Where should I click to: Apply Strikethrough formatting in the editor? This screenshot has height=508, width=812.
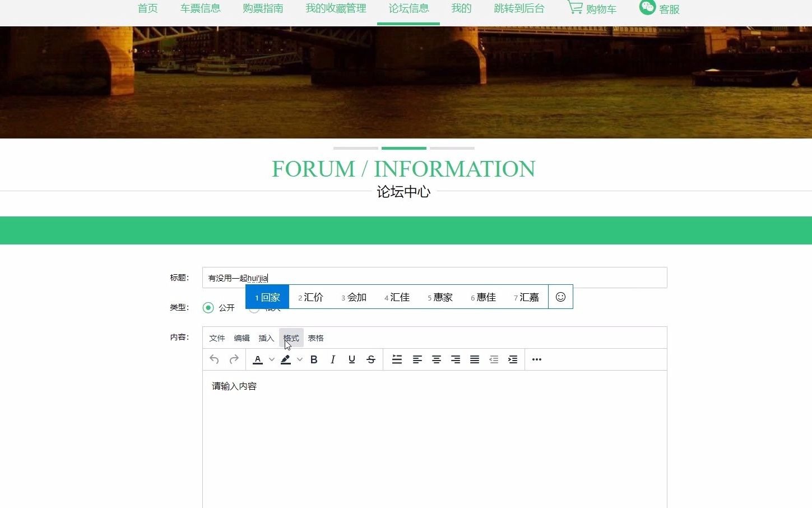(371, 359)
